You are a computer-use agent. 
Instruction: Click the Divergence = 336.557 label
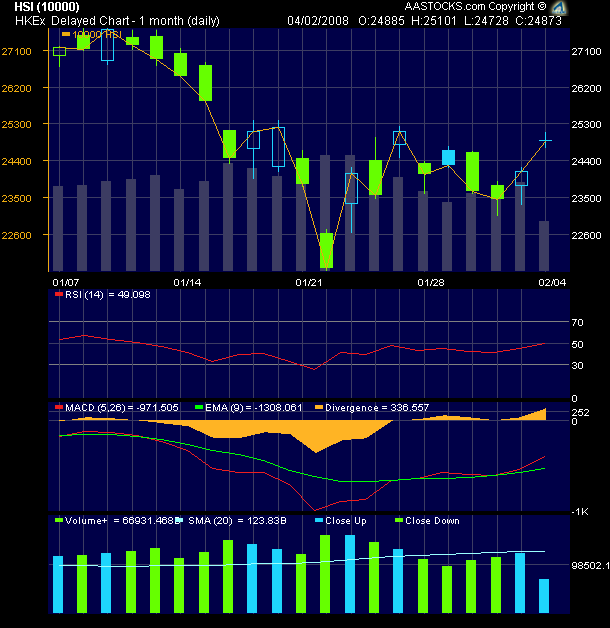pyautogui.click(x=377, y=408)
